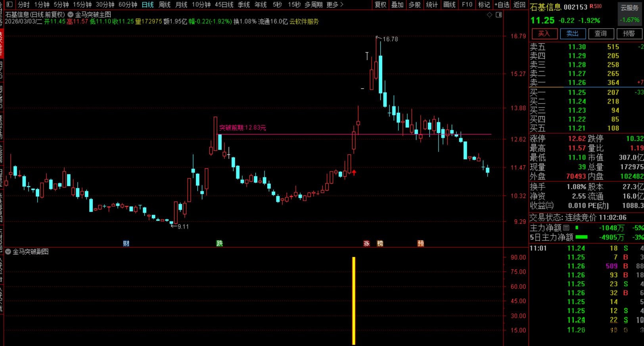The image size is (644, 346).
Task: Toggle the 复权 adjustment option
Action: [x=380, y=4]
